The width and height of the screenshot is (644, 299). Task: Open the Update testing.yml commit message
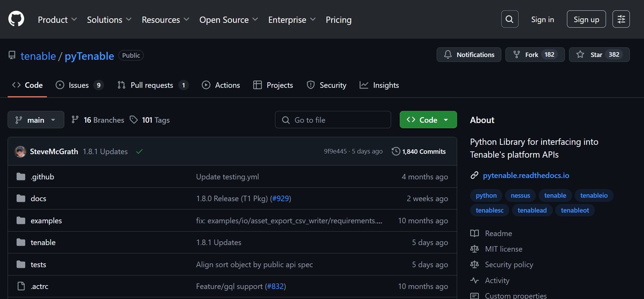pyautogui.click(x=227, y=177)
